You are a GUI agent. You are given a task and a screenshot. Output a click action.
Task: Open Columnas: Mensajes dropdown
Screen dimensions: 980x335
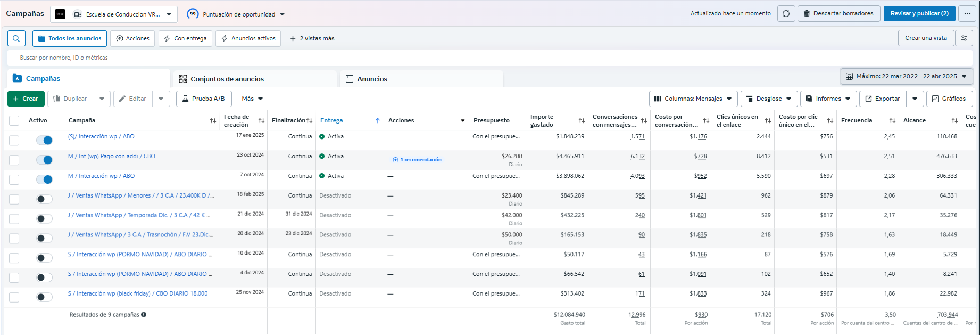pyautogui.click(x=693, y=99)
